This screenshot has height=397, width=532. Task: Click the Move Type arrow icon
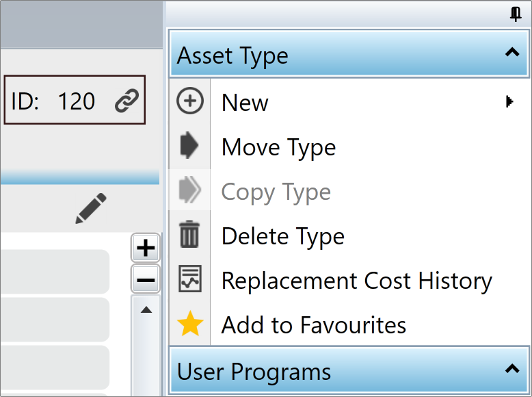tap(189, 145)
